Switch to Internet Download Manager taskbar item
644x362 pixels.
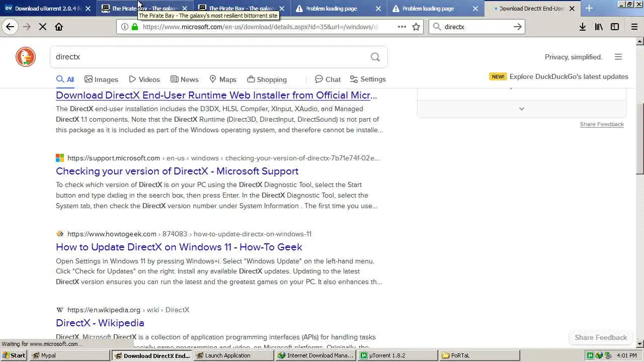[x=316, y=355]
